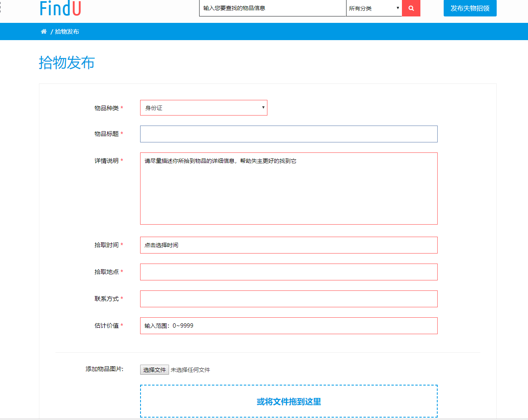This screenshot has height=420, width=528.
Task: Click the 物品标题 input field
Action: [288, 134]
